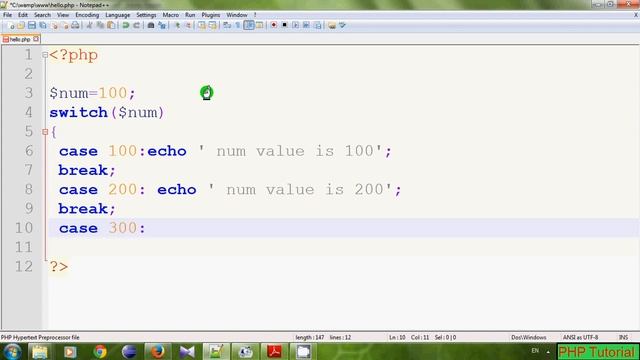Click the Open file toolbar icon
The image size is (640, 360).
21,25
